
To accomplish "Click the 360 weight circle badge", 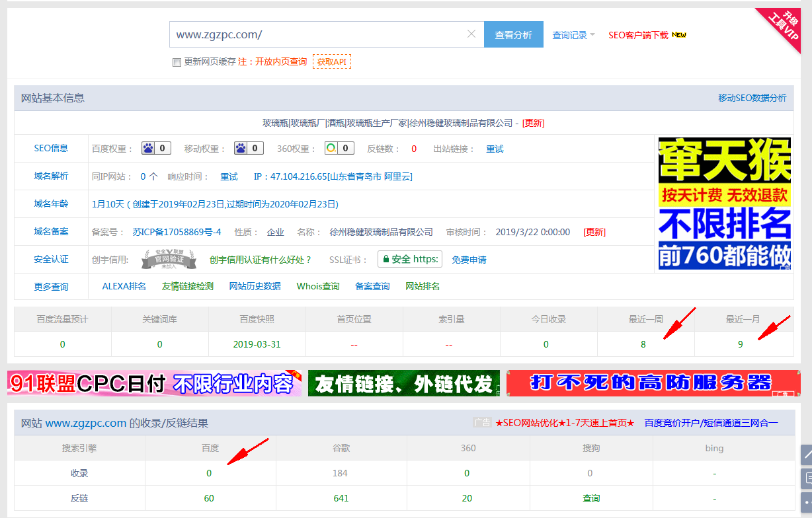I will tap(339, 149).
